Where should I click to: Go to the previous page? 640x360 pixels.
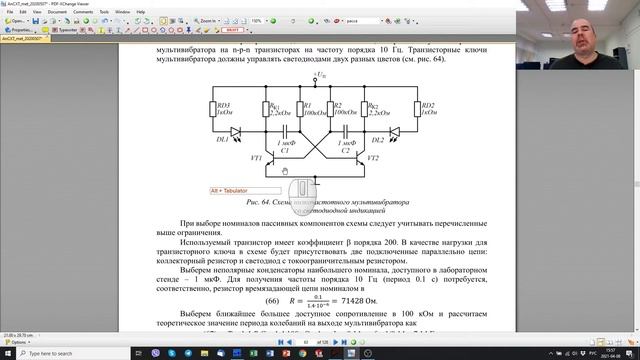pyautogui.click(x=289, y=342)
